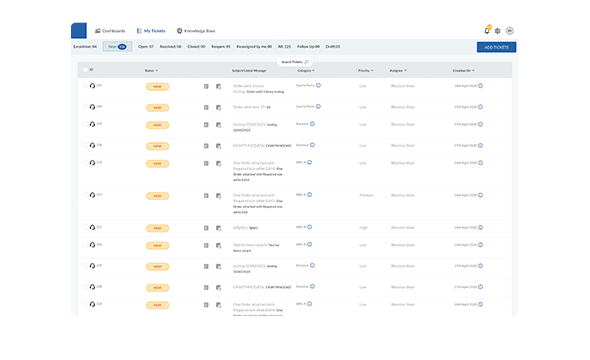The height and width of the screenshot is (360, 590).
Task: Open document icon on 'Test for Store attach' row
Action: click(206, 245)
